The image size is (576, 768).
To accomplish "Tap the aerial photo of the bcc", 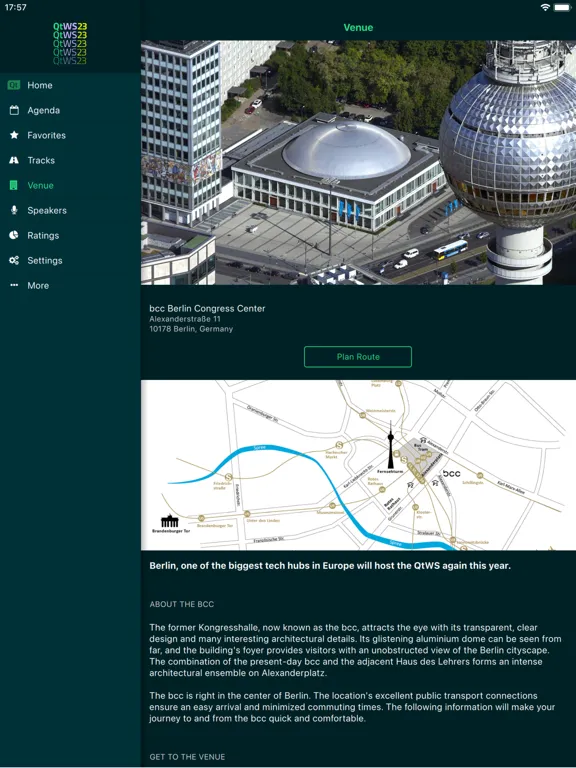I will click(359, 163).
